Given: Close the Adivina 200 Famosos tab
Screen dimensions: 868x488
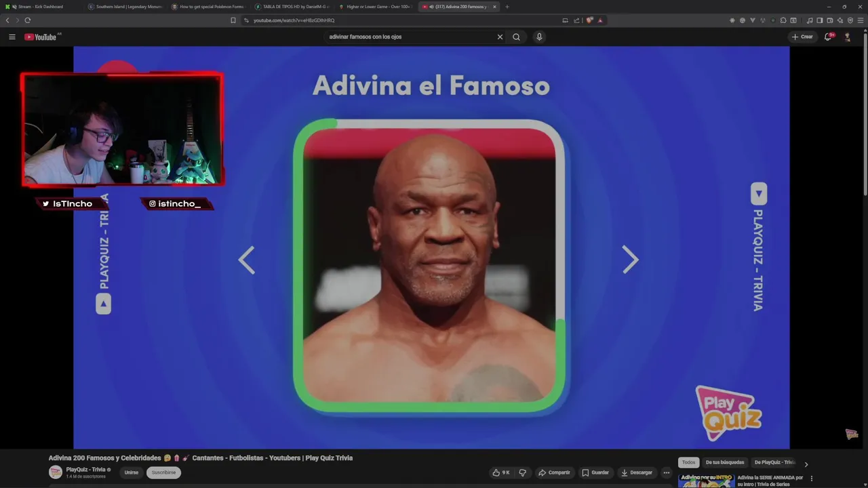Looking at the screenshot, I should point(494,7).
